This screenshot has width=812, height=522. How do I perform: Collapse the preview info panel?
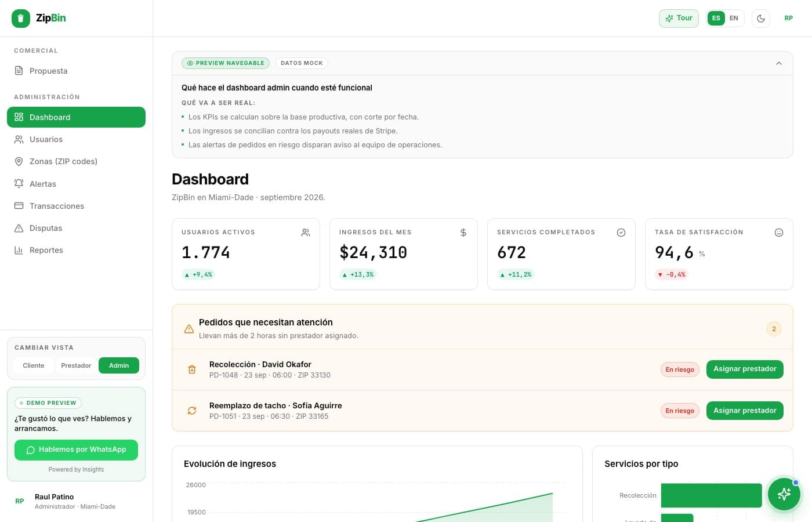(779, 63)
